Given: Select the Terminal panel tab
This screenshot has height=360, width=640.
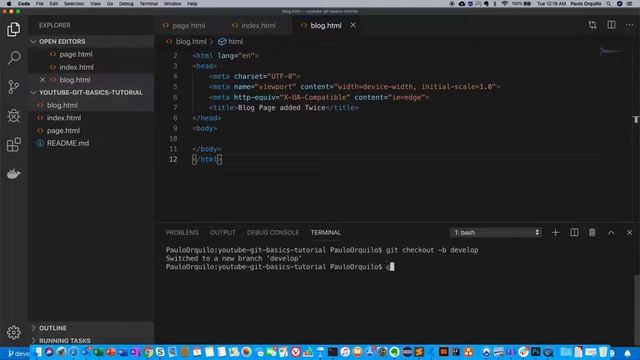Looking at the screenshot, I should (325, 233).
